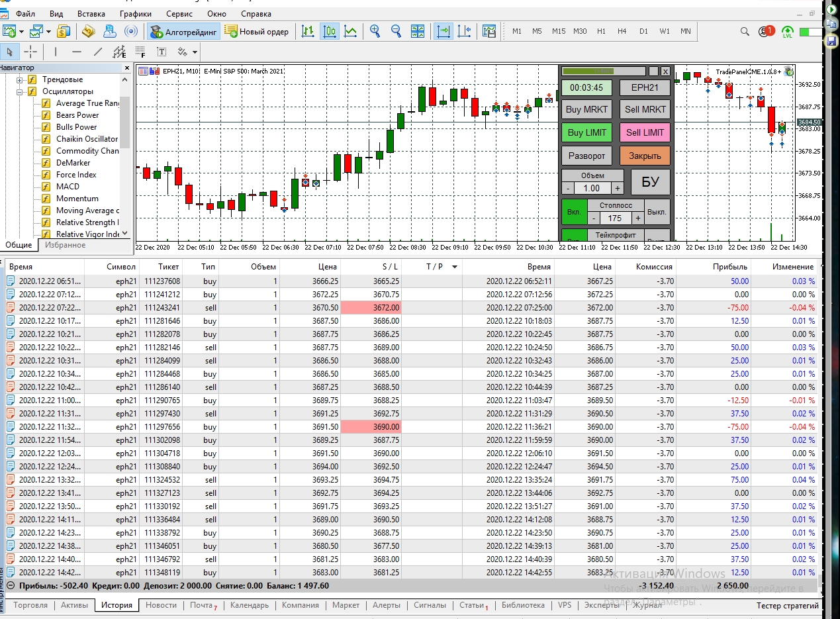Zoom out on the chart
Screen dimensions: 840x619
(x=397, y=31)
